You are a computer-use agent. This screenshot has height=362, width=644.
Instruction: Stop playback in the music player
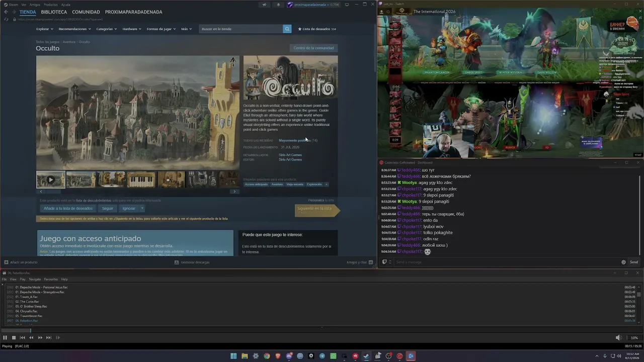click(x=14, y=338)
